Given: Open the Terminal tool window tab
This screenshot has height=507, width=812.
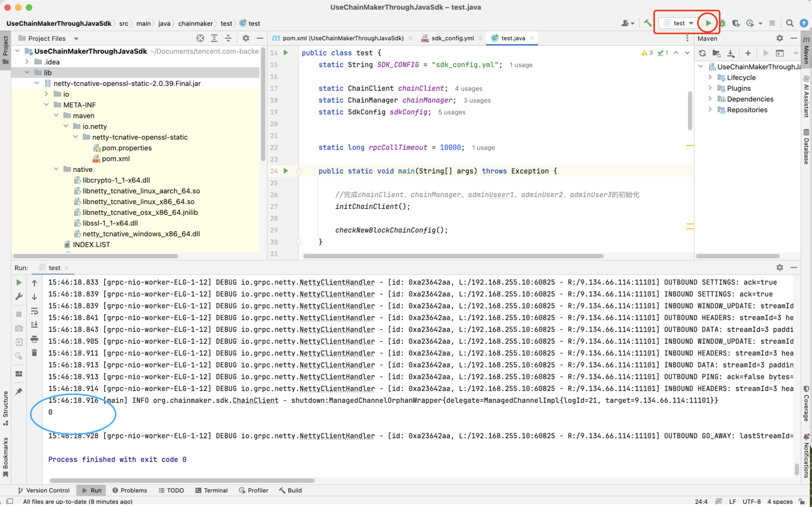Looking at the screenshot, I should coord(211,490).
